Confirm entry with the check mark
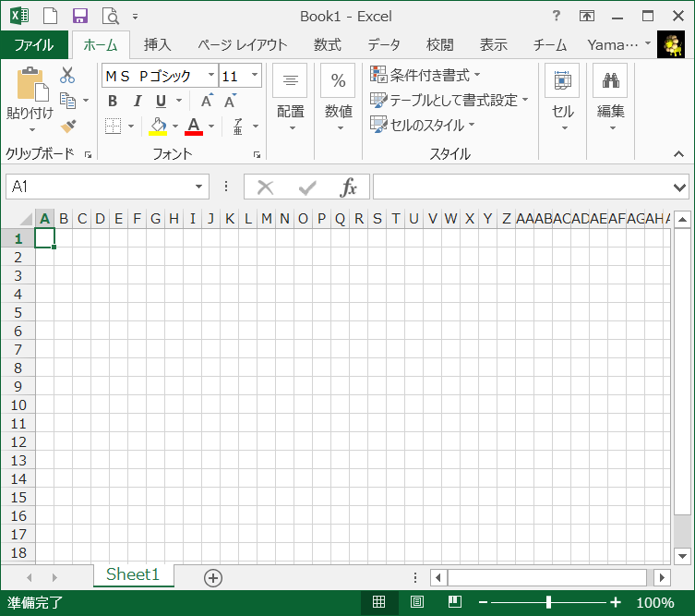Viewport: 695px width, 616px height. point(307,187)
